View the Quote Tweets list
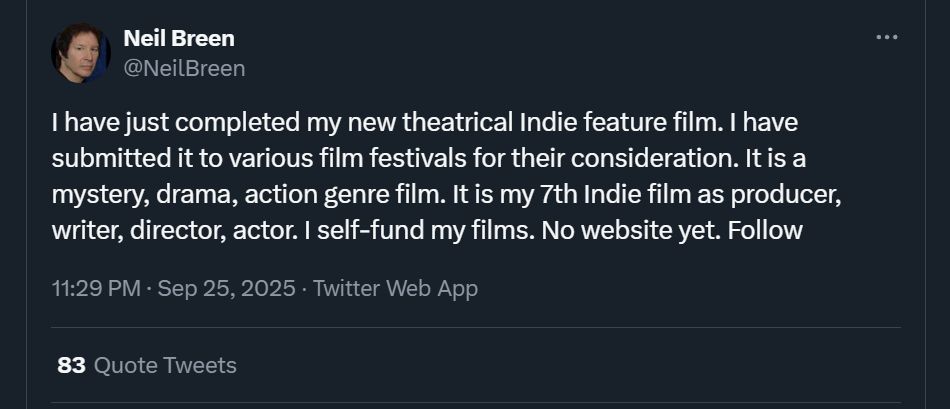This screenshot has width=950, height=409. coord(165,365)
